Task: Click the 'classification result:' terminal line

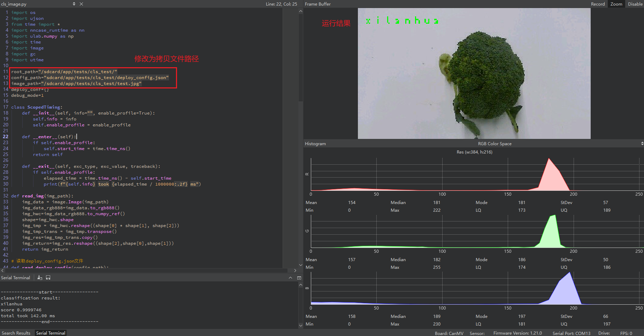Action: tap(30, 298)
